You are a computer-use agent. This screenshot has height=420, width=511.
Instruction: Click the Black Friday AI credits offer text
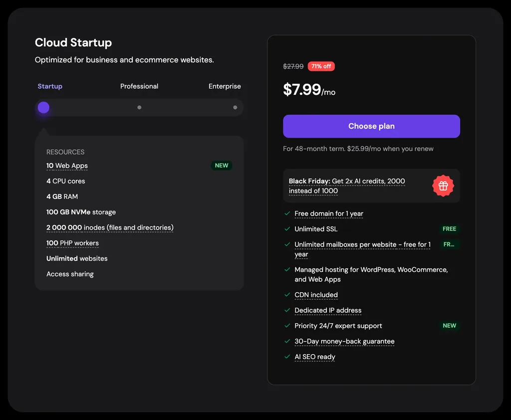coord(347,186)
